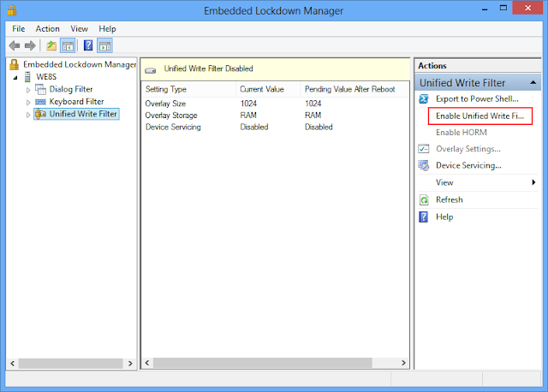Screen dimensions: 548x392
Task: Click the Help action label
Action: [444, 217]
